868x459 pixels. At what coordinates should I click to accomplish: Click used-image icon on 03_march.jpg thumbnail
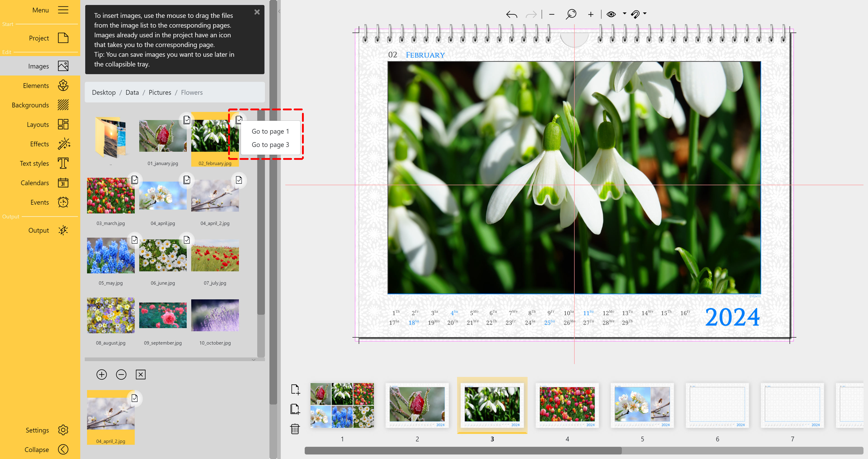click(x=134, y=180)
